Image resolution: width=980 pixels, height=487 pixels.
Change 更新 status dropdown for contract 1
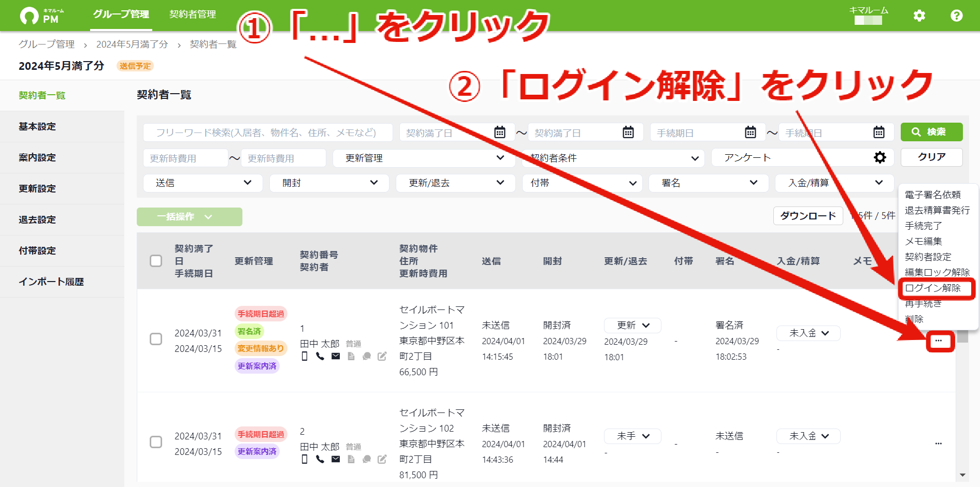pos(632,325)
